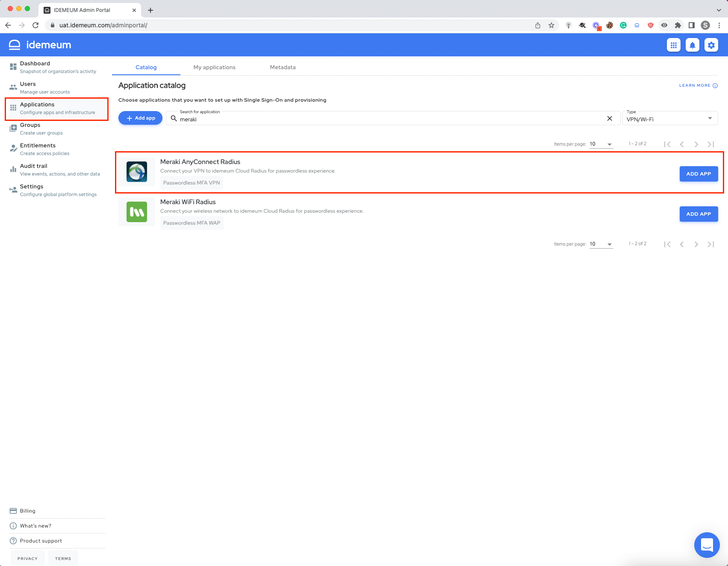Click the idemeum logo
The width and height of the screenshot is (728, 566).
(x=40, y=45)
